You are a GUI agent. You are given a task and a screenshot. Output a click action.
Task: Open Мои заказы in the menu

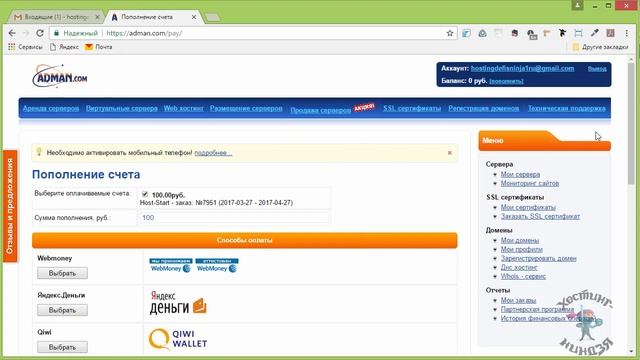518,300
